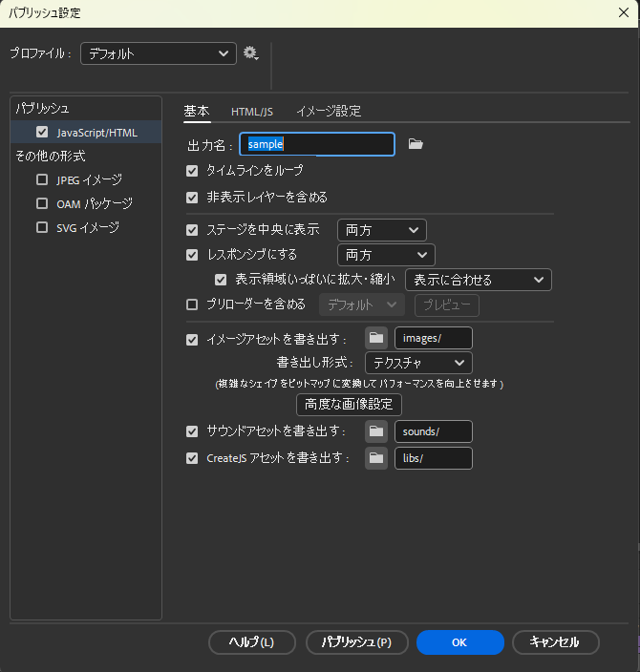Enable the JPEG イメージ publish format
Viewport: 640px width, 672px height.
click(x=41, y=179)
